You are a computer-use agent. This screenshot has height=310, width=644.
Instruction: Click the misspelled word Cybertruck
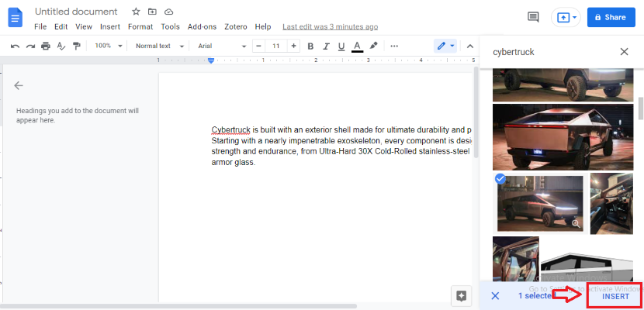pos(230,130)
